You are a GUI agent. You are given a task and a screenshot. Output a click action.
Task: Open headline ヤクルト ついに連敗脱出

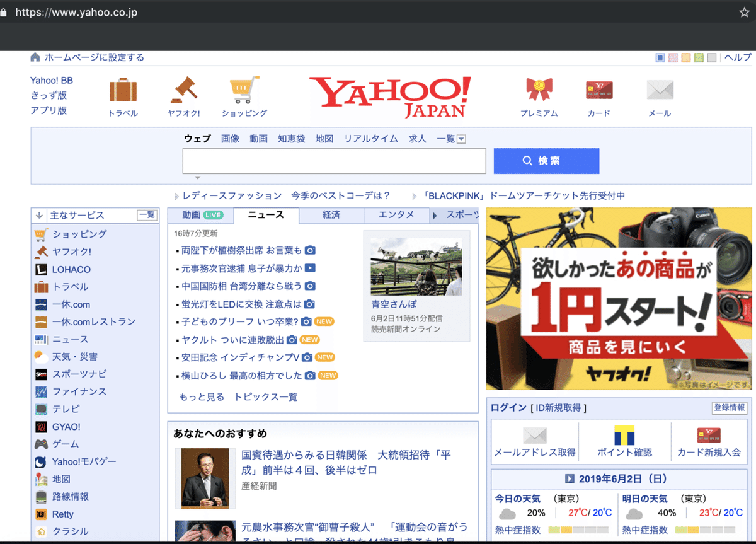232,340
